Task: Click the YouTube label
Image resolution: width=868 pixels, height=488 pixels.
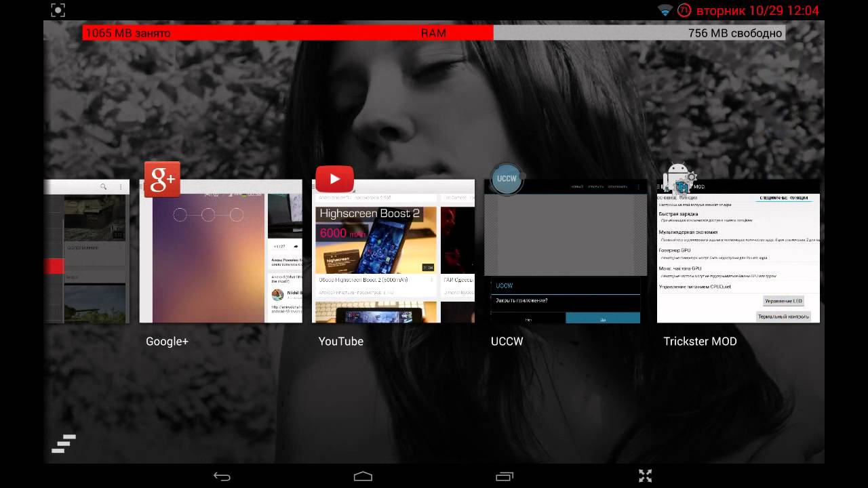Action: (341, 342)
